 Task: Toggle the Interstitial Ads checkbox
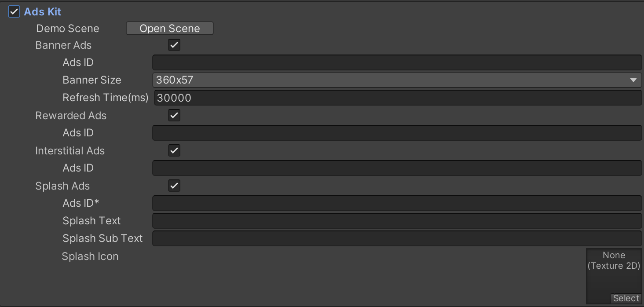[174, 150]
